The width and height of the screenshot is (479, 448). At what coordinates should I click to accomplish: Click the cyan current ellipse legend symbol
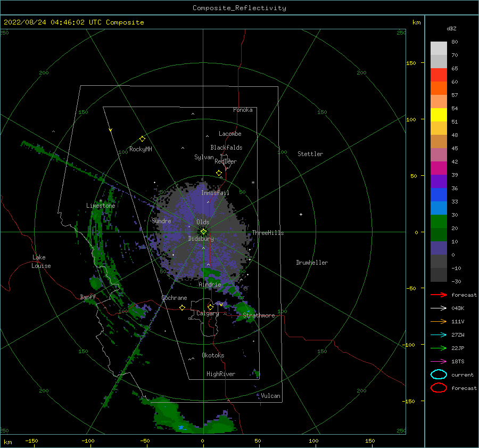coord(439,374)
